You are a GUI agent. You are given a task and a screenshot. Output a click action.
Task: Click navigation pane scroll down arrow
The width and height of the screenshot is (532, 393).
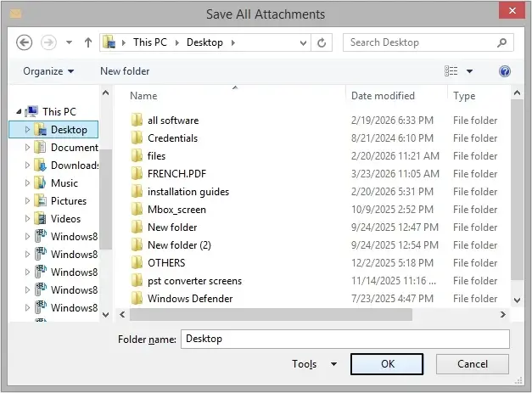click(105, 315)
